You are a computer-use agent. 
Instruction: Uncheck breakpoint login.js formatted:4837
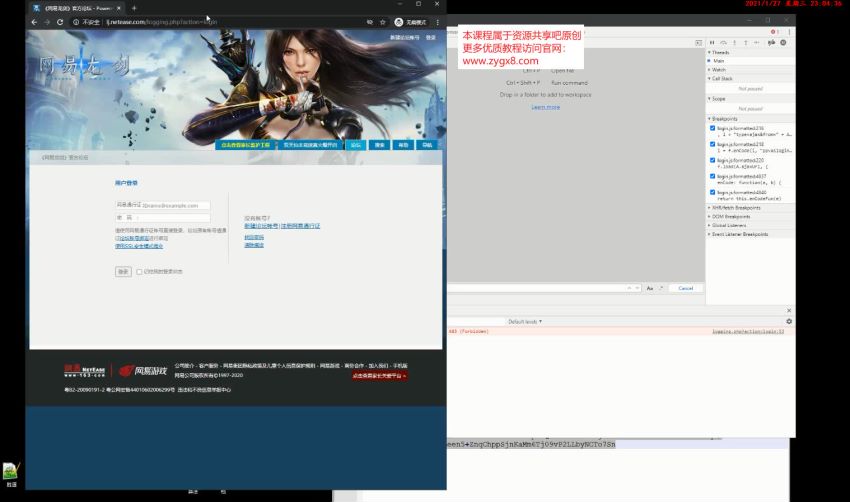[x=712, y=176]
